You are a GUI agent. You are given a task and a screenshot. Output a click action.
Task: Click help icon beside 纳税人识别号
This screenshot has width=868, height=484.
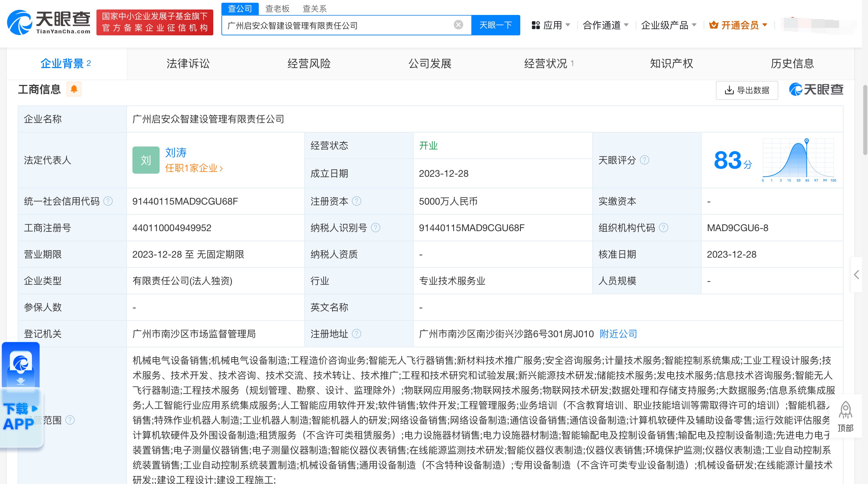(375, 228)
